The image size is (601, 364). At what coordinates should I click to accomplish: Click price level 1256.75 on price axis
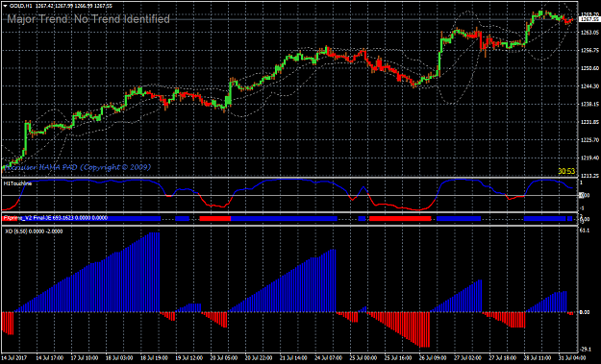coord(589,50)
